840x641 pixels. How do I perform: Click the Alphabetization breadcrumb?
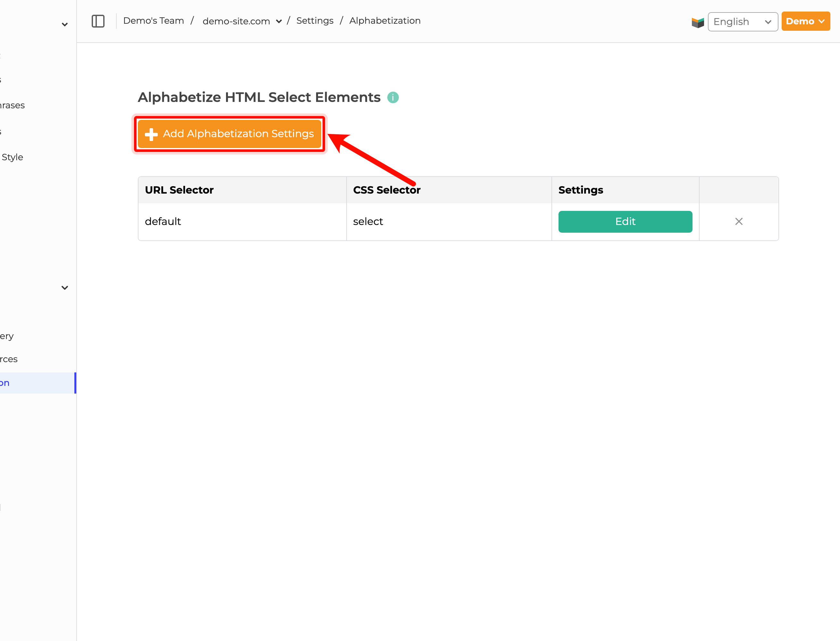pyautogui.click(x=385, y=21)
